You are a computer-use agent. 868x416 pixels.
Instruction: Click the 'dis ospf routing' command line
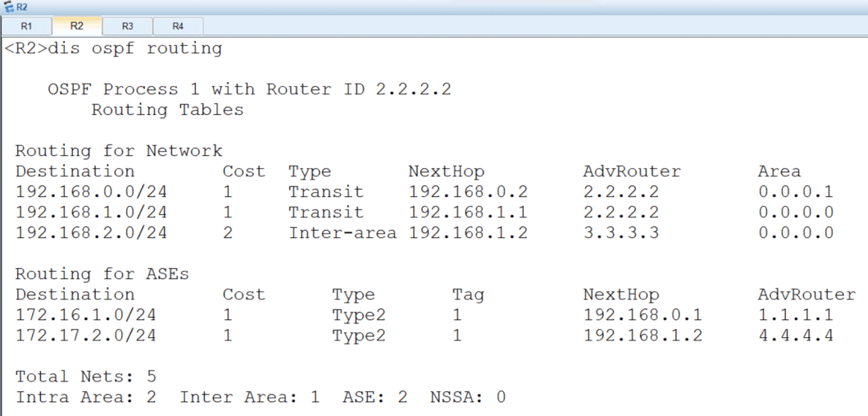click(113, 49)
